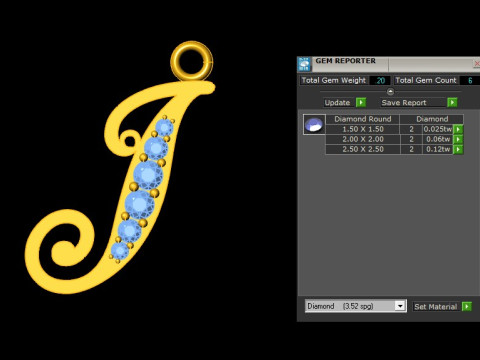This screenshot has height=360, width=480.
Task: Click the Total Gem Weight value field
Action: coord(380,80)
